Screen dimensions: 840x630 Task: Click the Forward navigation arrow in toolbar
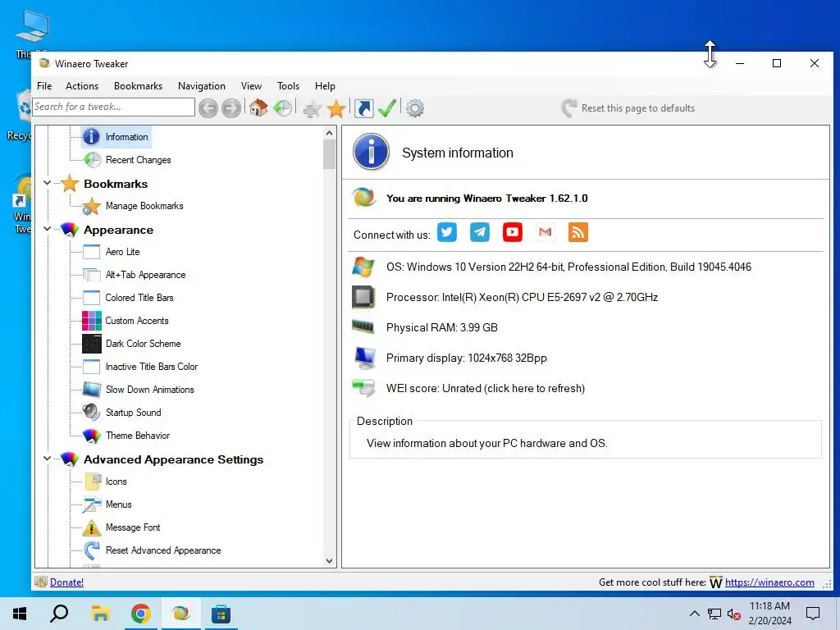[x=231, y=108]
